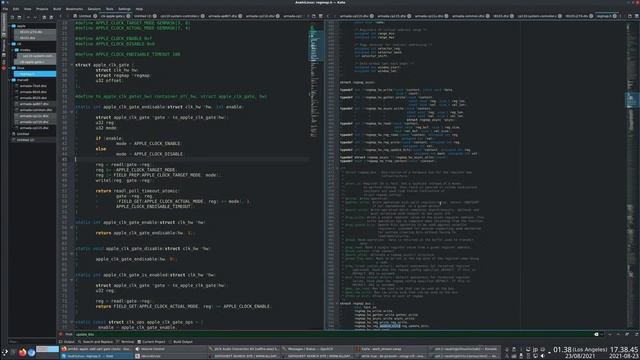
Task: Show the Search and Replace tool view
Action: (95, 342)
